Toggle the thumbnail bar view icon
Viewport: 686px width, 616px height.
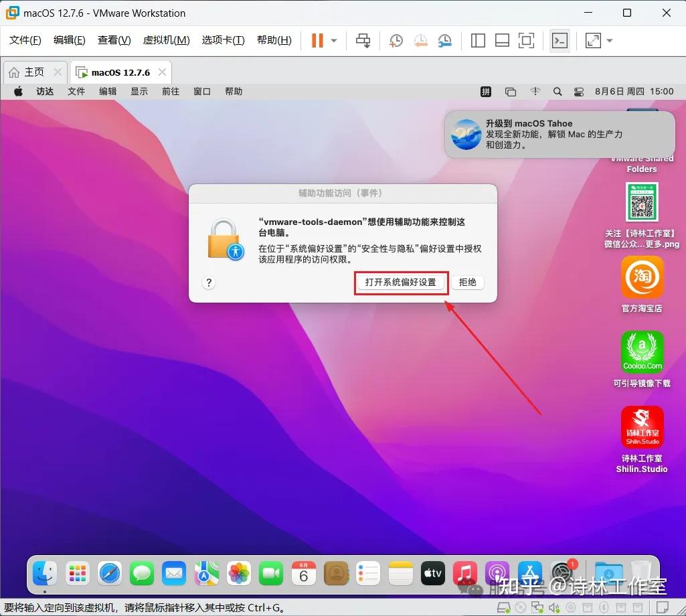502,41
